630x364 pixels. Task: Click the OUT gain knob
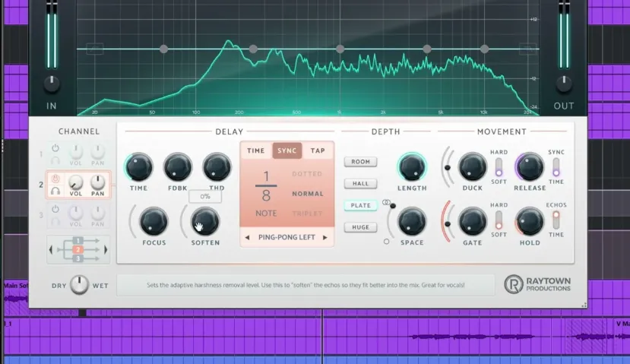(x=564, y=83)
